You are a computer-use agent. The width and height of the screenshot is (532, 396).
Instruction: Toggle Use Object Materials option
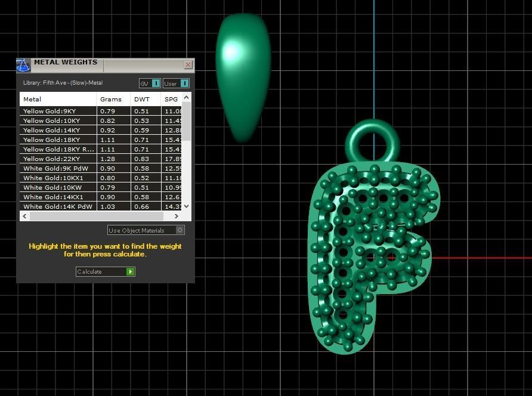click(x=146, y=230)
